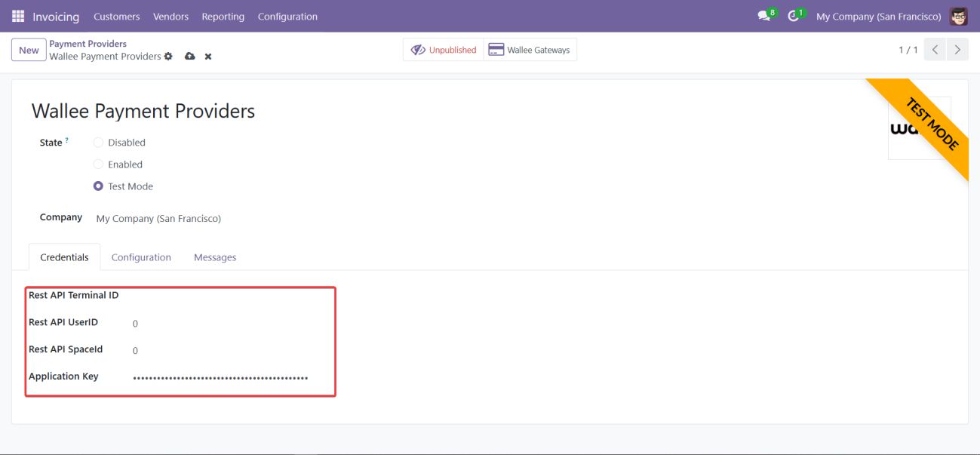Expand the Company dropdown field
Screen dimensions: 980x455
(x=158, y=219)
